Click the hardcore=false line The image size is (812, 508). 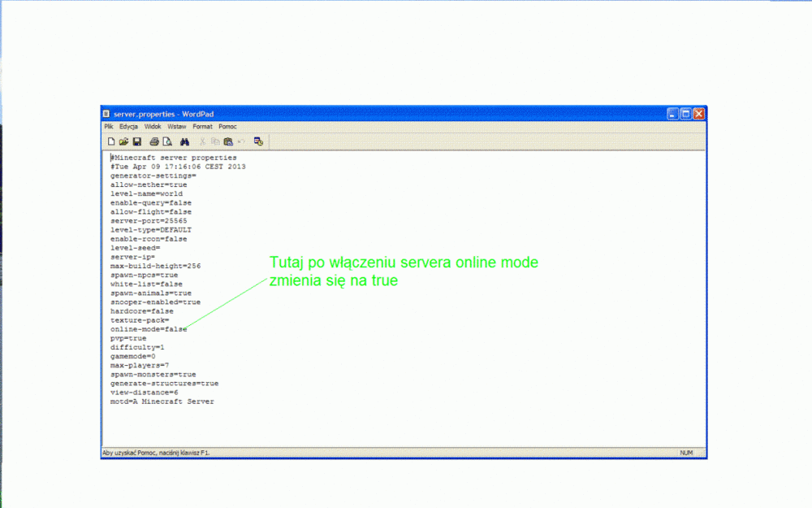point(142,311)
